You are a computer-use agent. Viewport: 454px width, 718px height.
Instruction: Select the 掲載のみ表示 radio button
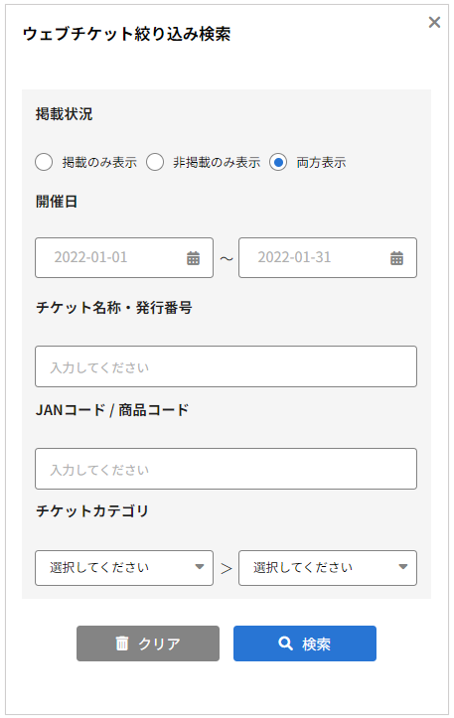click(44, 162)
